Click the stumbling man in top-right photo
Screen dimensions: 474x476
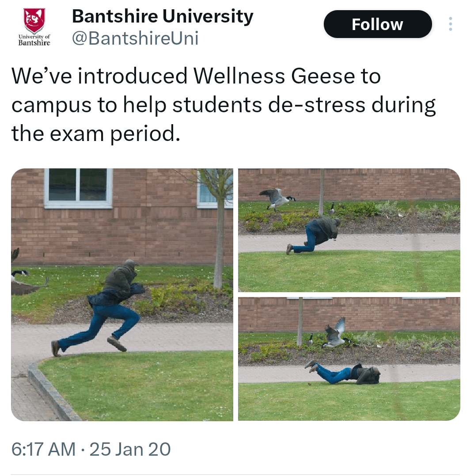click(313, 234)
